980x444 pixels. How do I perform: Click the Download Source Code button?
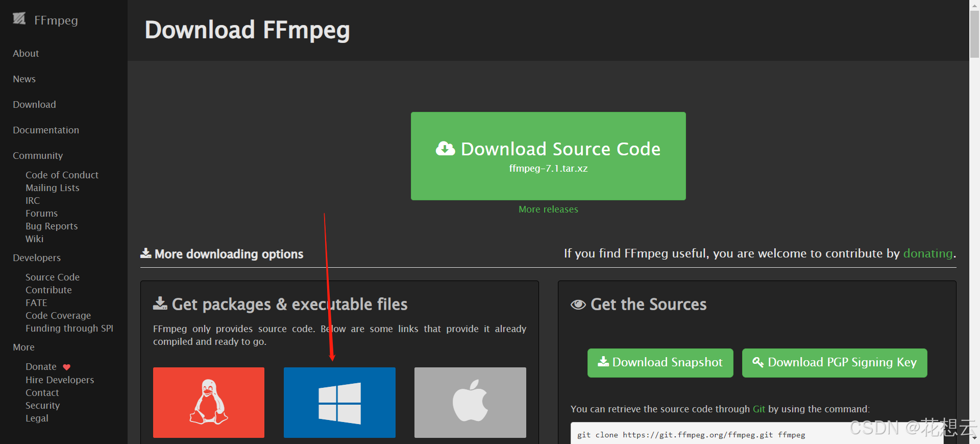[x=548, y=156]
